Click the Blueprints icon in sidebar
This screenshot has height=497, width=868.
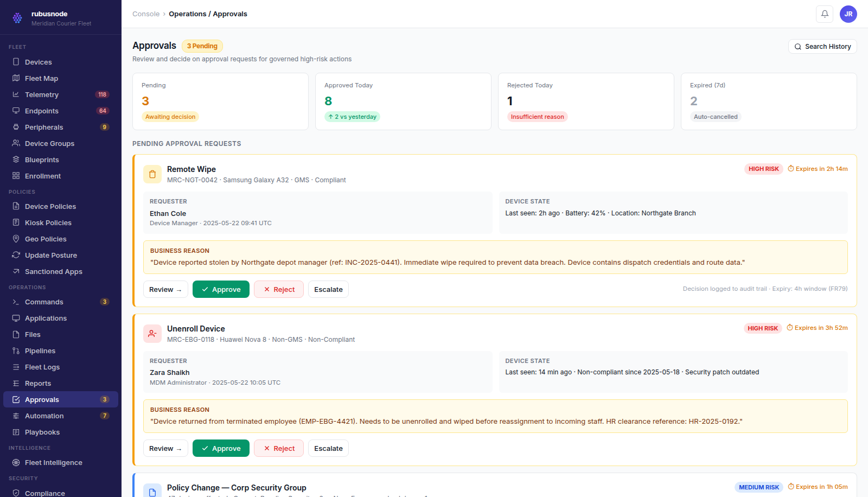(16, 160)
